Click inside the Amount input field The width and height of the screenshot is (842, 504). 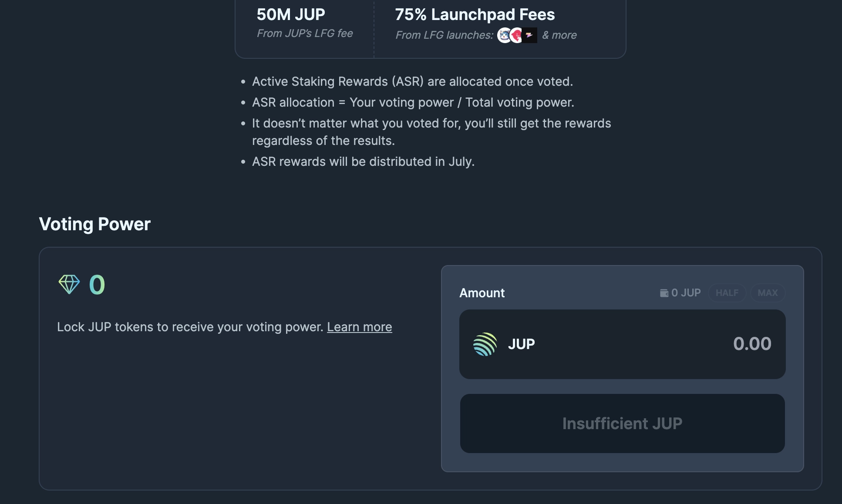(653, 344)
